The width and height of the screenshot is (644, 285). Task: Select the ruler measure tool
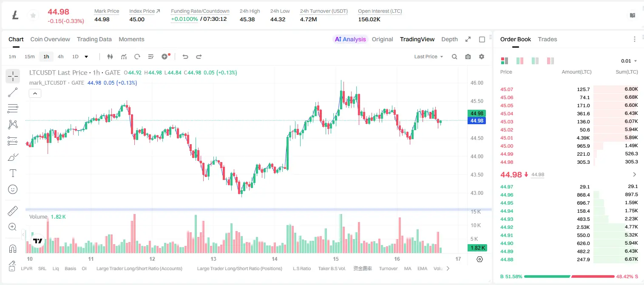coord(13,211)
